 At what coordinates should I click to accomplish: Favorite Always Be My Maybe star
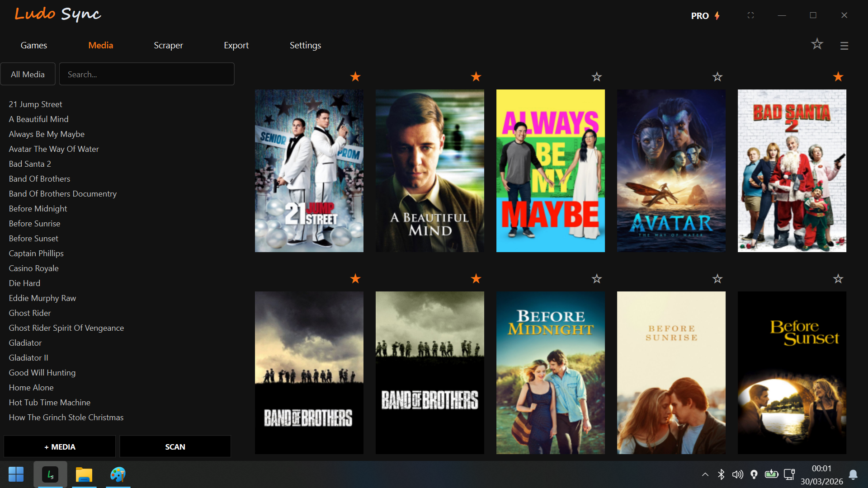coord(597,77)
